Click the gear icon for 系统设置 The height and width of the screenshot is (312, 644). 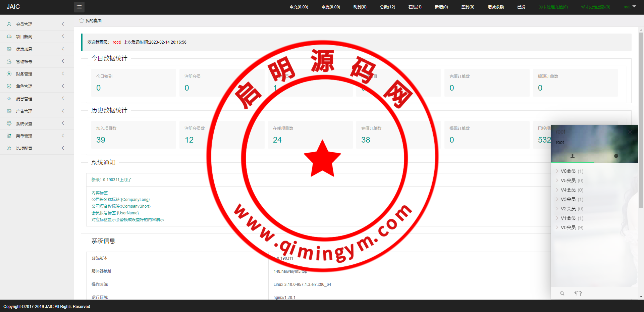[9, 123]
